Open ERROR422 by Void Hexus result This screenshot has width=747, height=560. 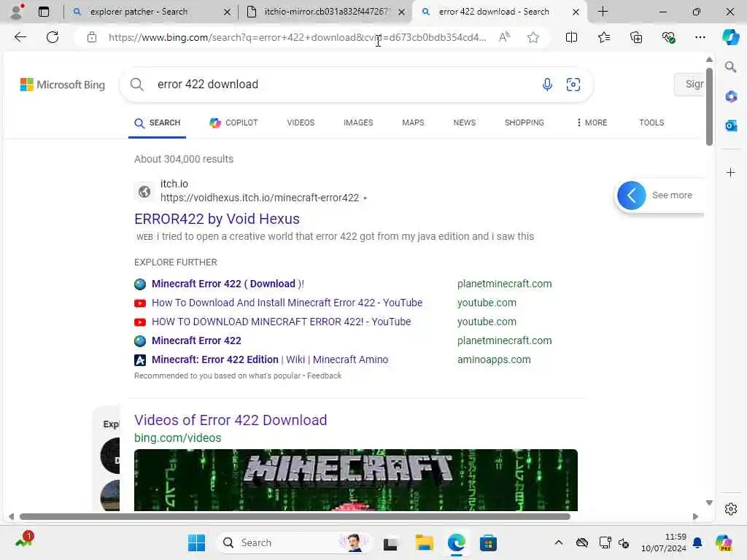pos(217,219)
